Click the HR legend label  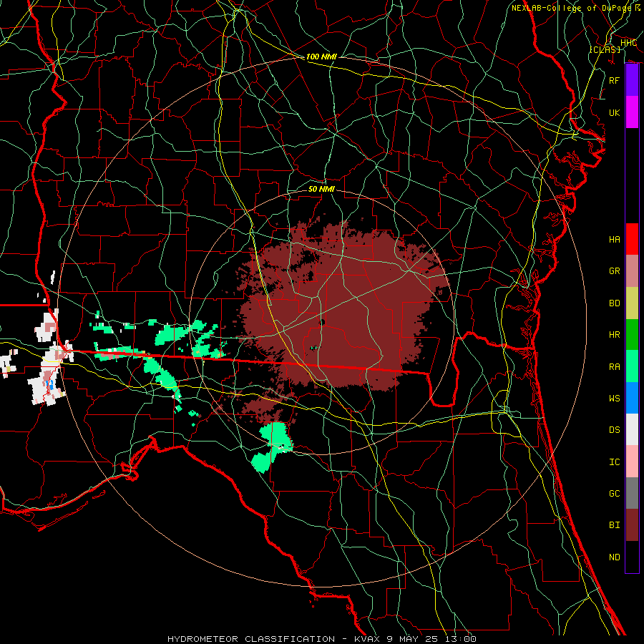click(x=615, y=335)
